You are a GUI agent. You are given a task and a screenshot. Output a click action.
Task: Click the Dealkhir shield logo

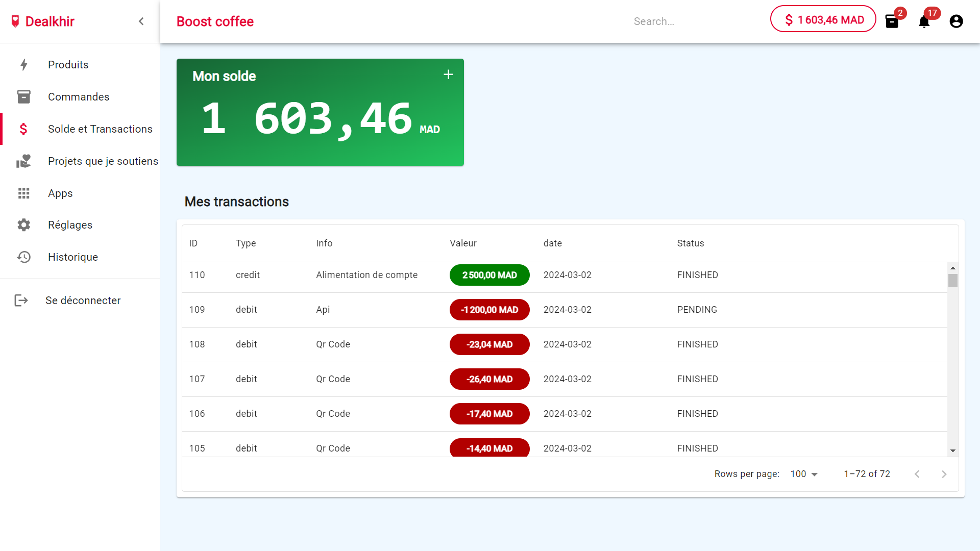coord(15,21)
